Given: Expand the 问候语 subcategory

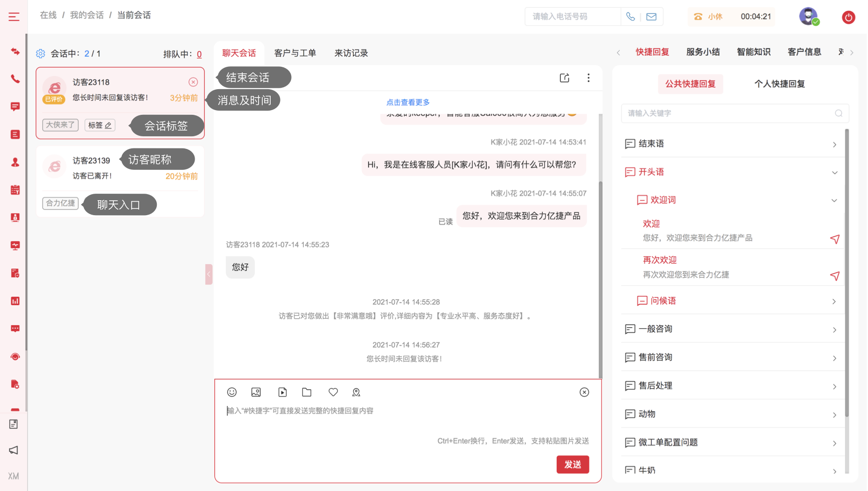Looking at the screenshot, I should tap(737, 301).
